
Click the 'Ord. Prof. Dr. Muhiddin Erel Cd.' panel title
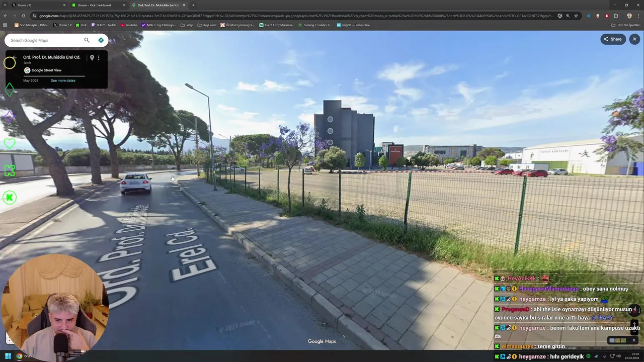pos(52,57)
